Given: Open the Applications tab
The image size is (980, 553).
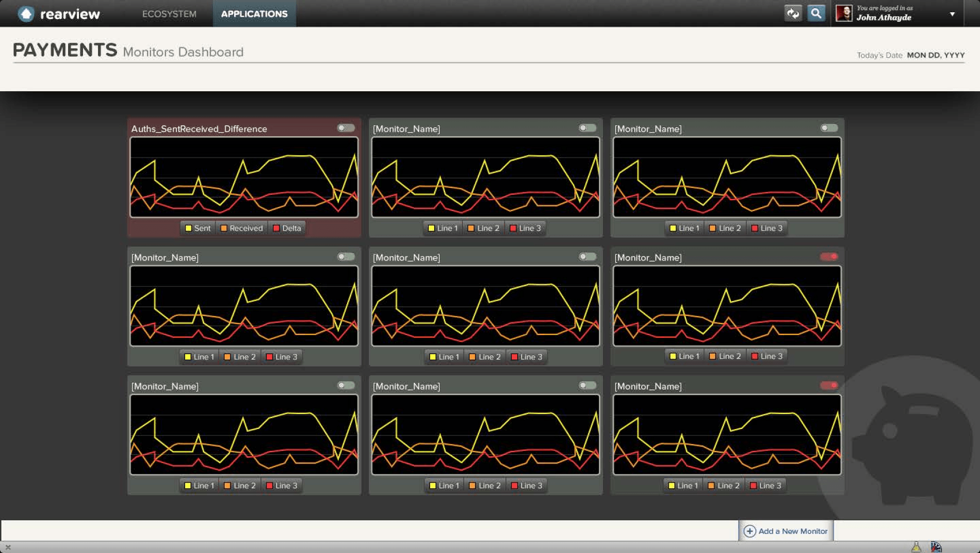Looking at the screenshot, I should click(x=254, y=14).
